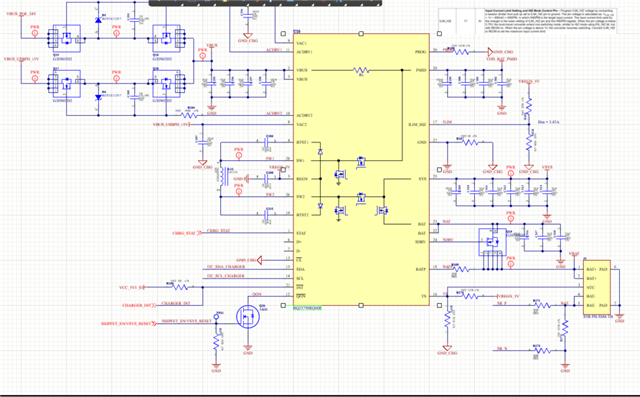
Task: Select the SHIPFET_EN/VSYS_RESET port
Action: [x=129, y=324]
